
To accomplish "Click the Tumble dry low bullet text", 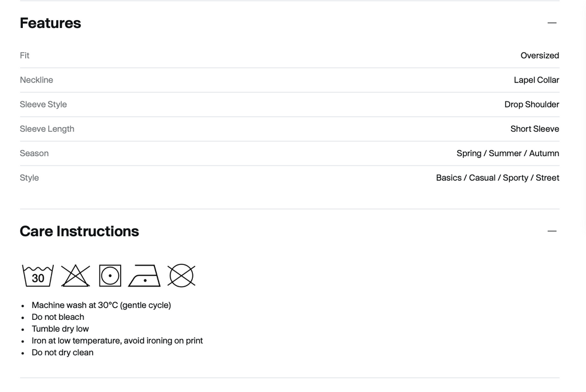I will [60, 329].
